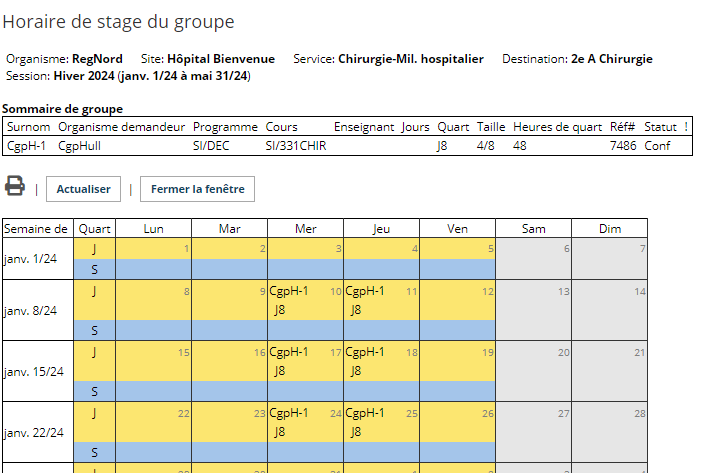Click the Hôpital Bienvenue site name
Viewport: 720px width, 473px height.
coord(221,59)
